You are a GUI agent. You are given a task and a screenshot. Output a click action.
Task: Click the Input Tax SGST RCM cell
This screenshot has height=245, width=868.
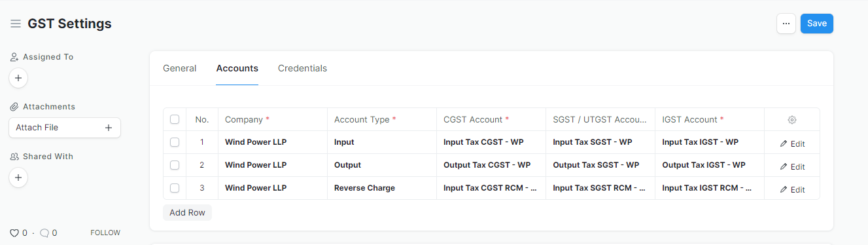(600, 188)
